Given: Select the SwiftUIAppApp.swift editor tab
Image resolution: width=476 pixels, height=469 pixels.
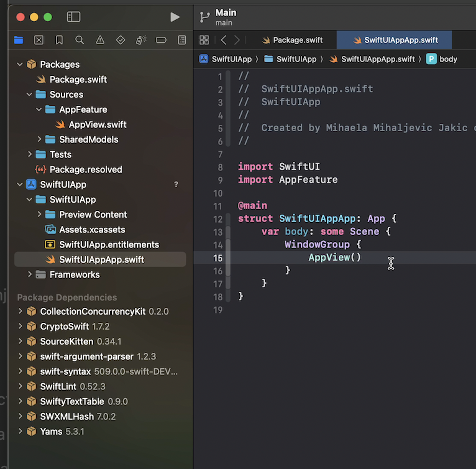Looking at the screenshot, I should [x=395, y=40].
